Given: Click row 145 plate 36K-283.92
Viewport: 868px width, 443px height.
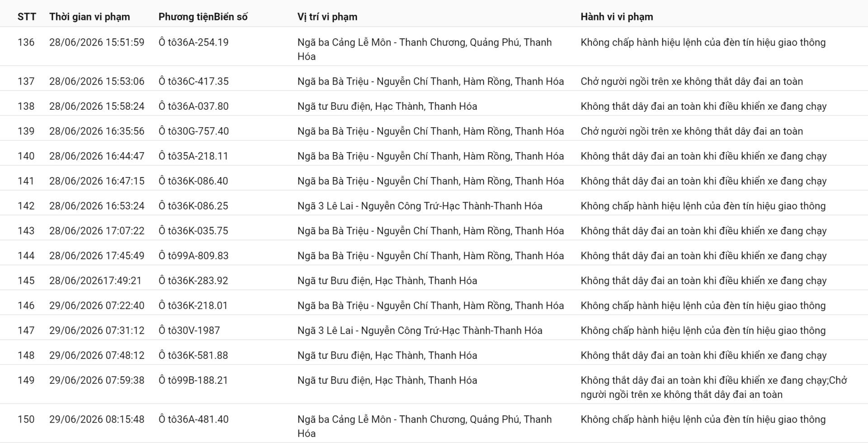Looking at the screenshot, I should coord(193,280).
